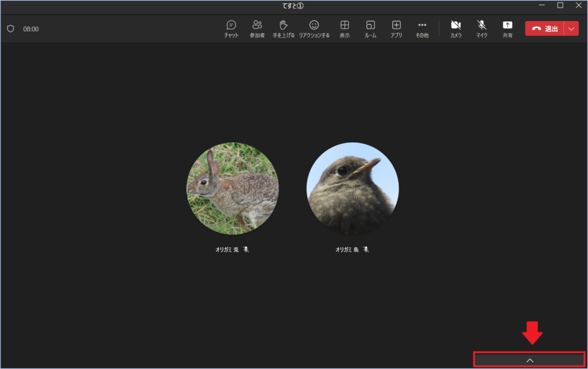This screenshot has width=588, height=369.
Task: Click the オリガミ 鳥 name label
Action: tap(347, 250)
